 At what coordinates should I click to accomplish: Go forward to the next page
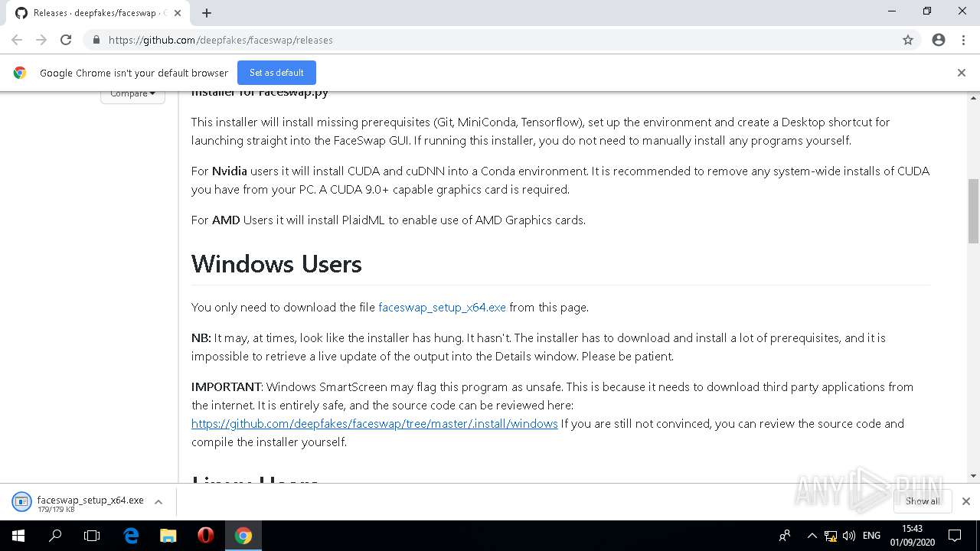tap(41, 40)
